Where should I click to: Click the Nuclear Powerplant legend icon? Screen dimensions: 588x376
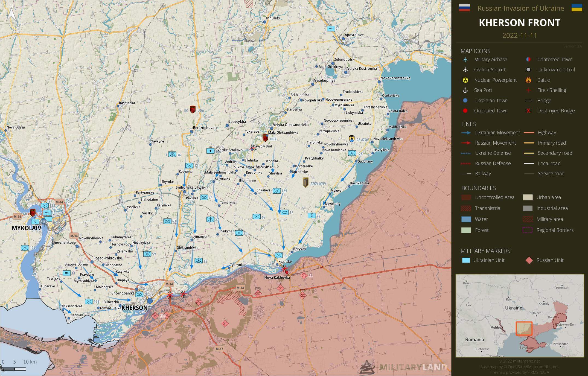coord(465,80)
